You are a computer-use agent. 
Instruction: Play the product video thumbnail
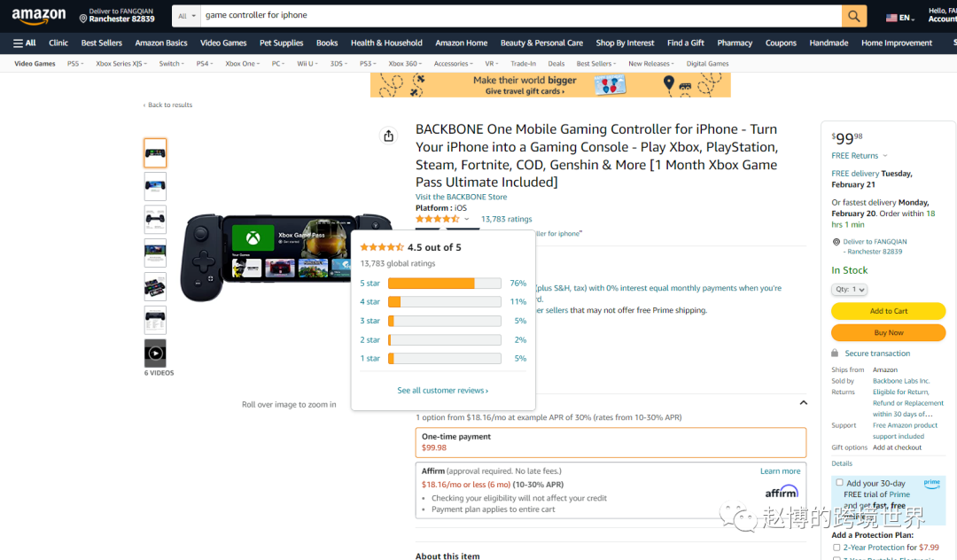point(155,354)
